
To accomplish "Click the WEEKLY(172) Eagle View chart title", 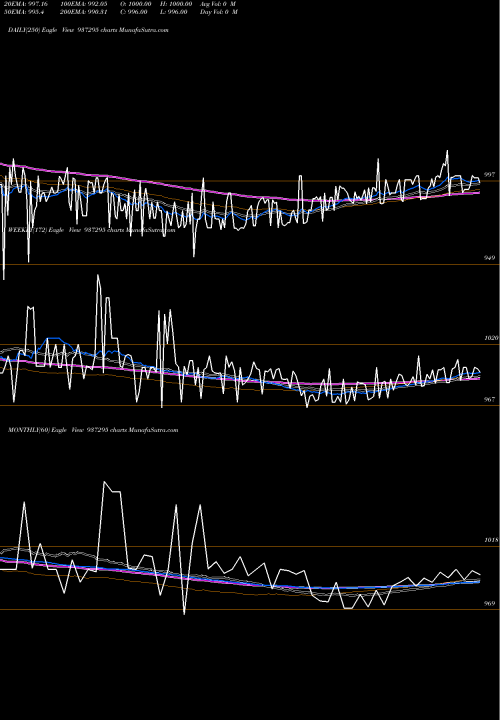I will pyautogui.click(x=91, y=230).
